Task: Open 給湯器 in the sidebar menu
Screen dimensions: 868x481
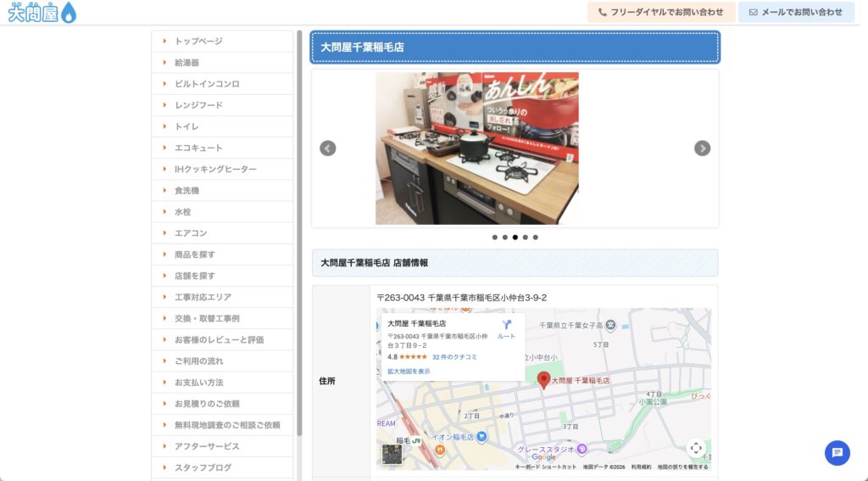Action: tap(186, 63)
